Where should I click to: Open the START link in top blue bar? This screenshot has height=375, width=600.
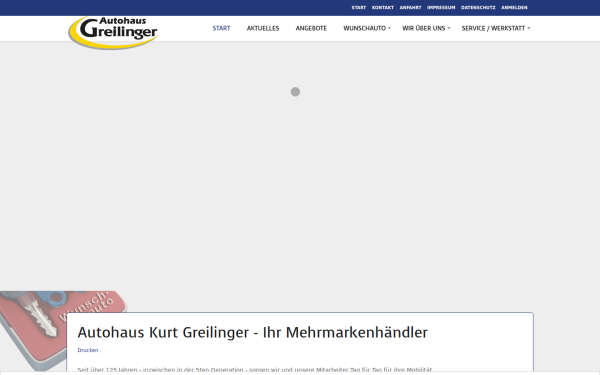359,8
